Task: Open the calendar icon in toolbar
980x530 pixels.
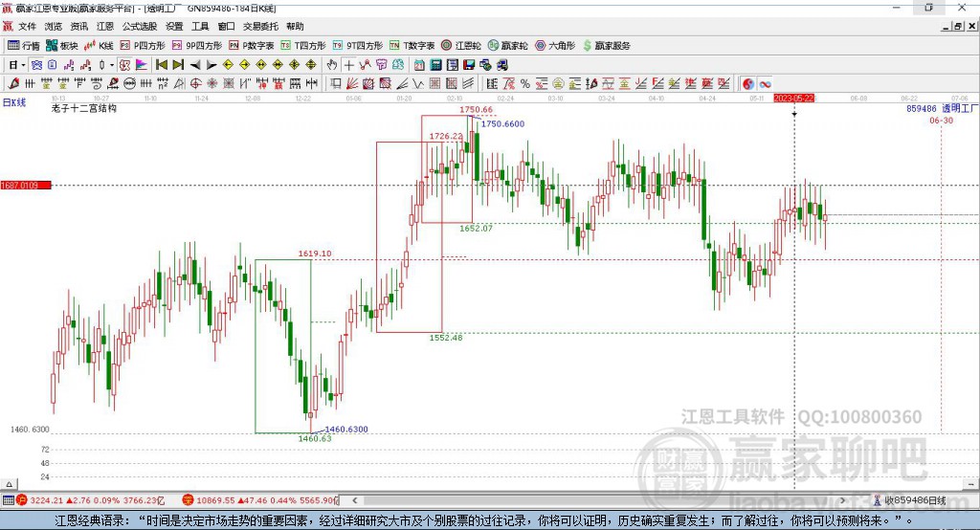Action: [x=419, y=65]
